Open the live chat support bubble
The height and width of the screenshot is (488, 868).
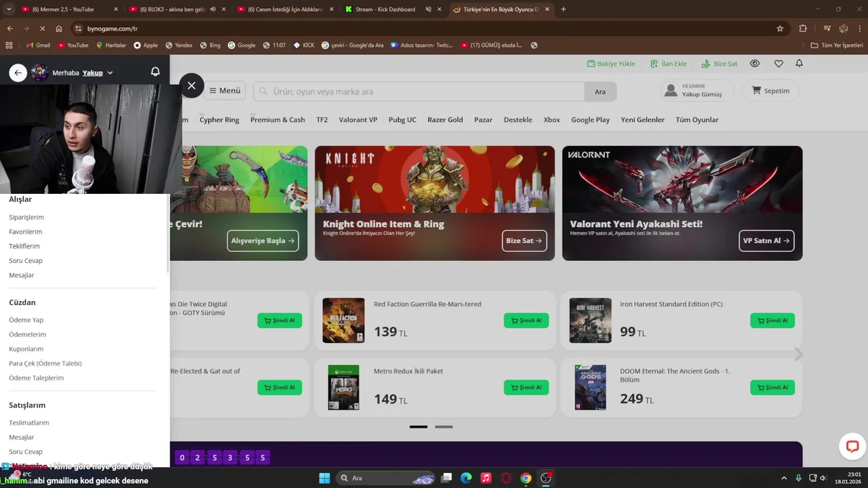pyautogui.click(x=852, y=446)
